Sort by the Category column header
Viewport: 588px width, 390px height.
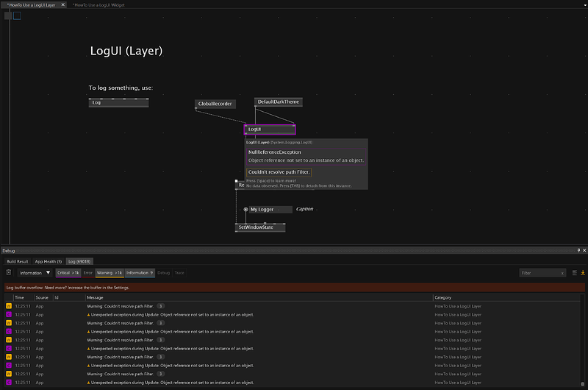[443, 298]
